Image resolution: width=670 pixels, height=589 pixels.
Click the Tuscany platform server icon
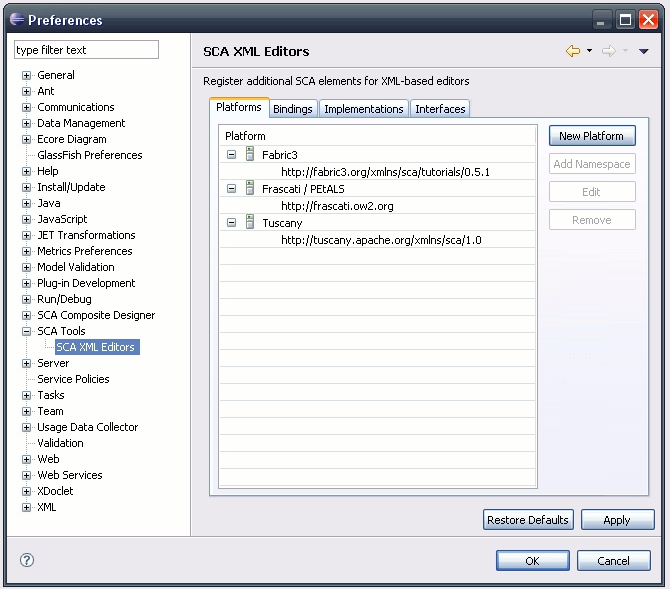pyautogui.click(x=250, y=222)
